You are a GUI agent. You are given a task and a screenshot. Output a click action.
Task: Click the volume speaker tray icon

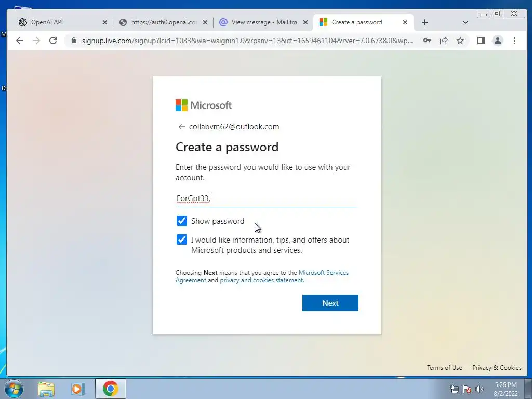480,389
